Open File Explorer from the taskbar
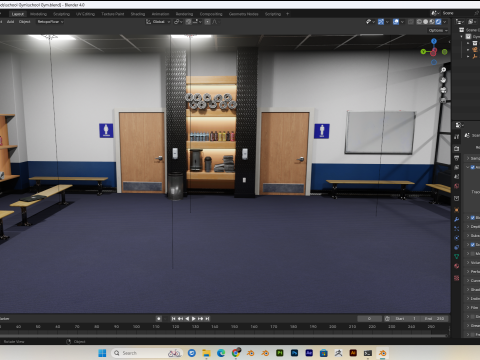Screen dimensions: 480x360 coord(206,353)
